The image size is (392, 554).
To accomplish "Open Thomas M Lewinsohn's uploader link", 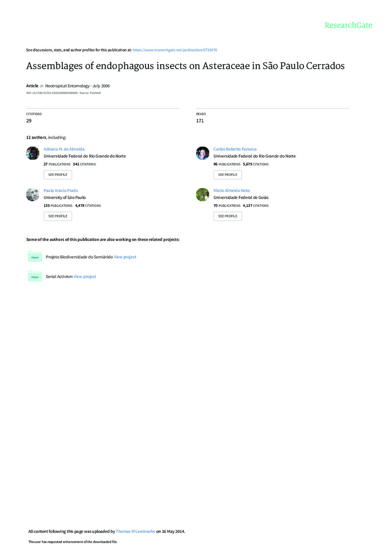I will tap(135, 531).
